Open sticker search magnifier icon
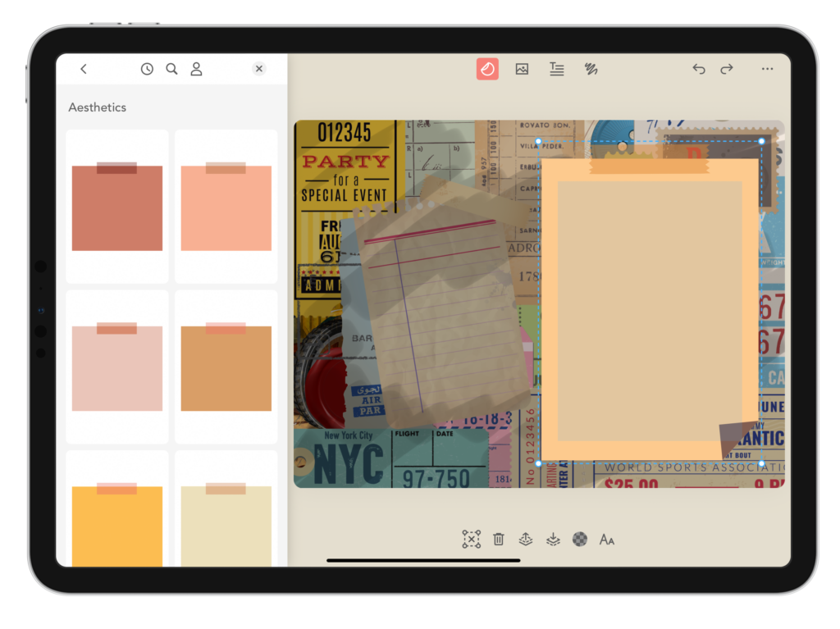This screenshot has width=840, height=629. pos(171,69)
